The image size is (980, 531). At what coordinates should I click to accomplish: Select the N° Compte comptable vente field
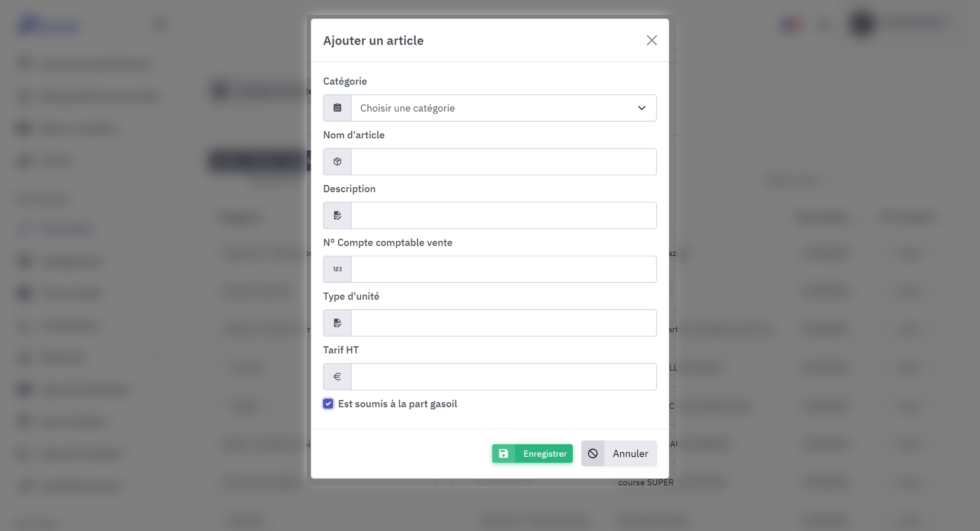[x=503, y=269]
